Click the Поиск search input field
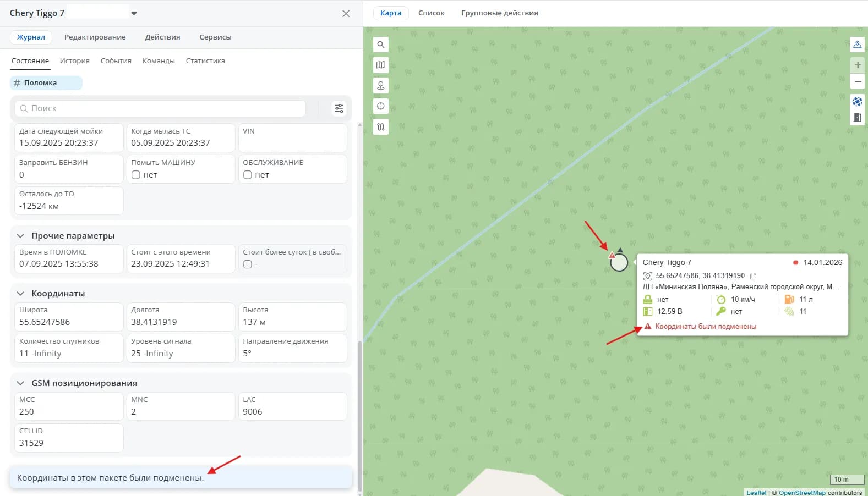The height and width of the screenshot is (496, 868). 160,108
